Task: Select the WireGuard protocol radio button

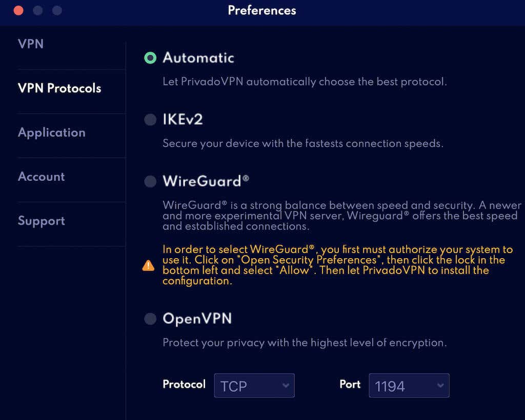Action: (x=150, y=181)
